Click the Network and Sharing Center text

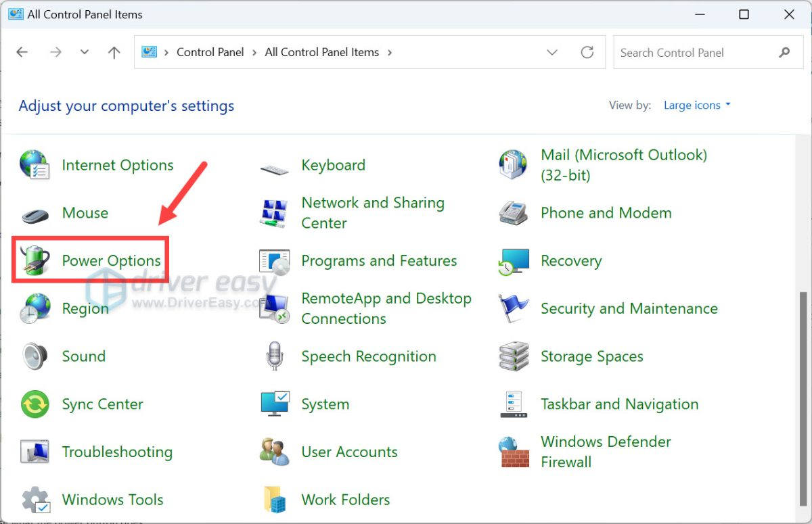pyautogui.click(x=373, y=213)
